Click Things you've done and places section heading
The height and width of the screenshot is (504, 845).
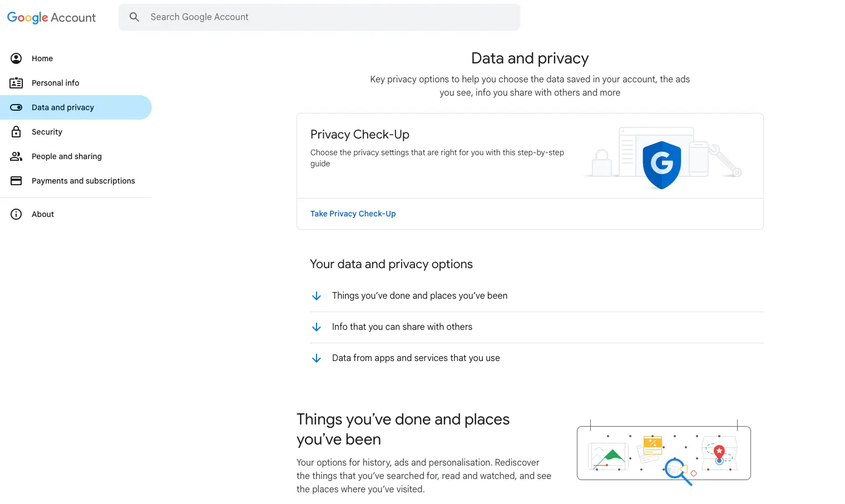tap(403, 429)
